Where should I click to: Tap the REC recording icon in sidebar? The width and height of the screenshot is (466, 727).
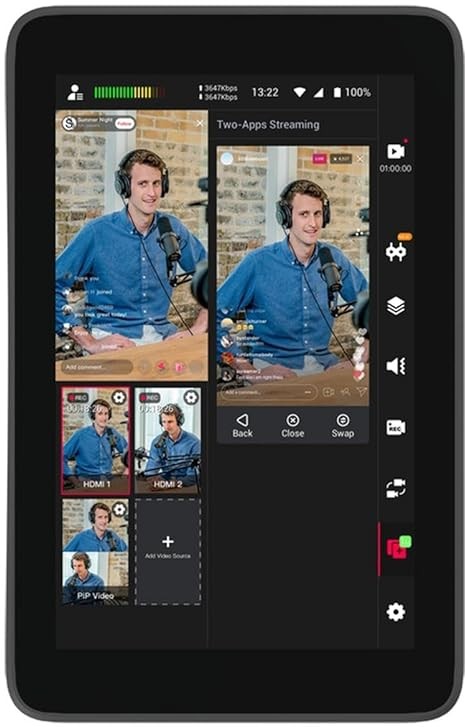(x=396, y=427)
